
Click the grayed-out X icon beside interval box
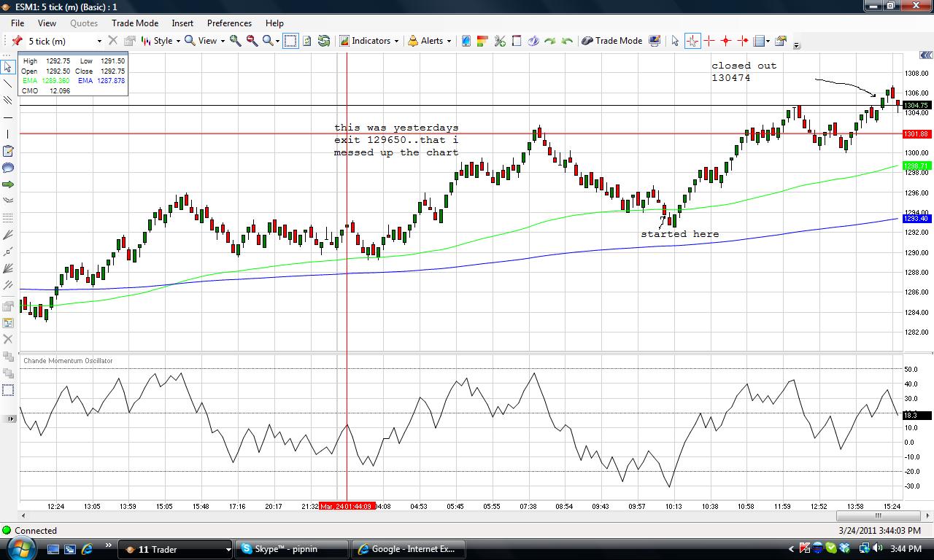tap(113, 41)
